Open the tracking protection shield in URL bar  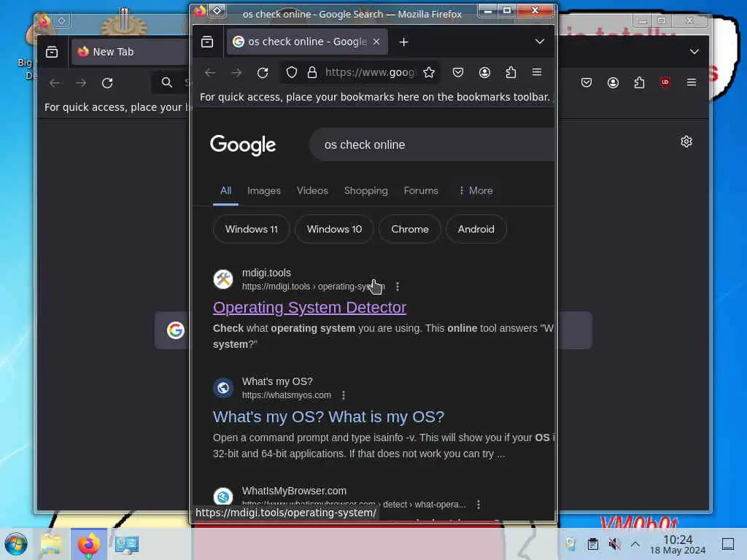[x=292, y=72]
